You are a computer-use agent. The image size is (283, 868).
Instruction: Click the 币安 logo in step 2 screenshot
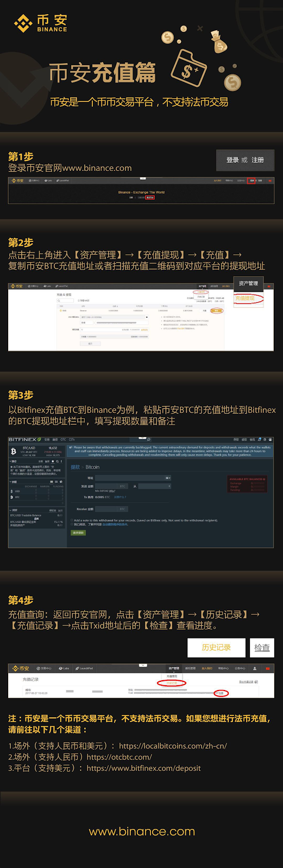pos(16,285)
